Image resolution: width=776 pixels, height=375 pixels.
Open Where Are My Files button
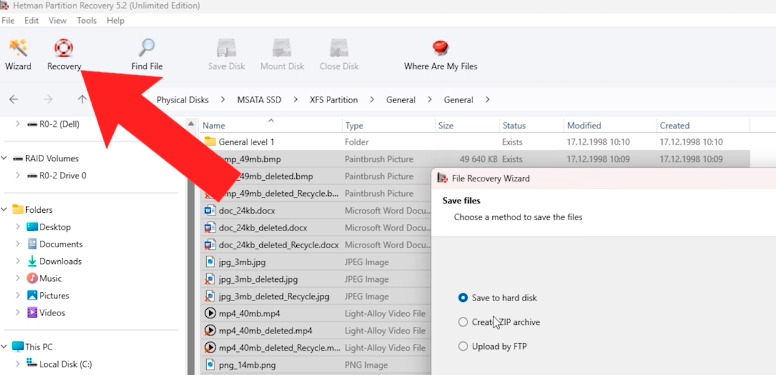440,54
